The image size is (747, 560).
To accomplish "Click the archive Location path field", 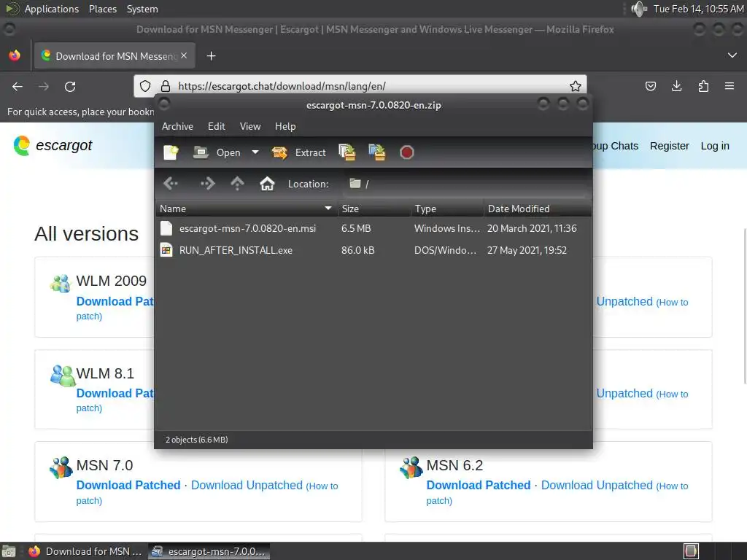I will point(466,184).
